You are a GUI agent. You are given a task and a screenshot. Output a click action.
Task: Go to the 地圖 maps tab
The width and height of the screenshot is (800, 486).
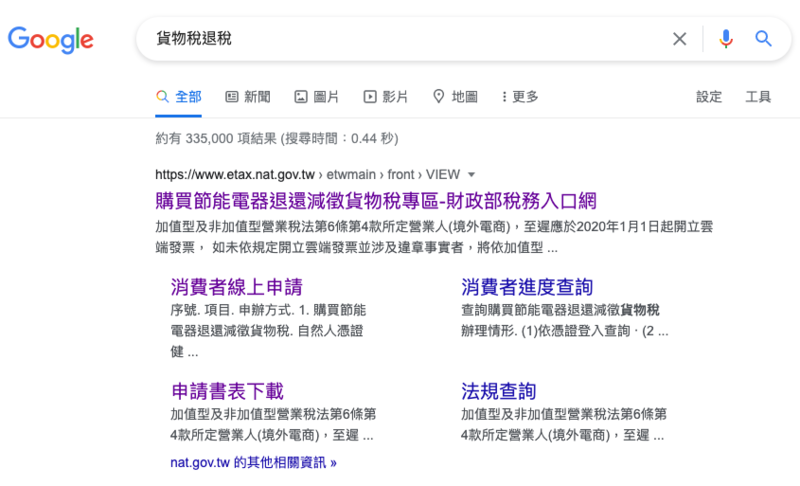pyautogui.click(x=454, y=97)
